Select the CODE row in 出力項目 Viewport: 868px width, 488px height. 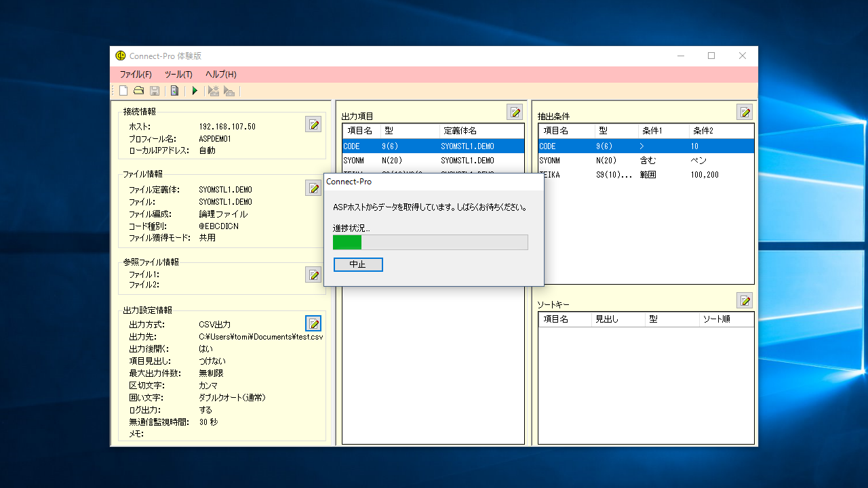(433, 146)
